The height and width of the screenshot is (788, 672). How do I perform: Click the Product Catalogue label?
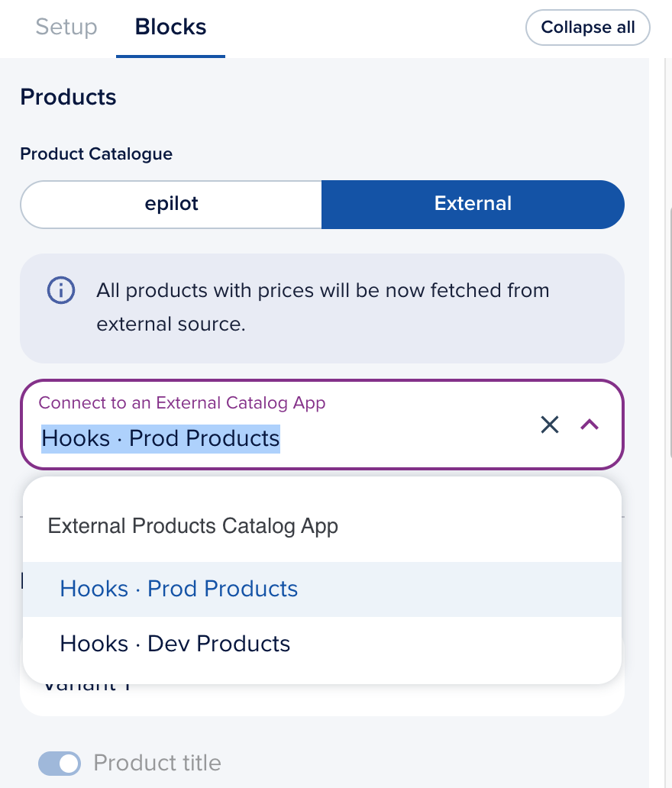[96, 154]
